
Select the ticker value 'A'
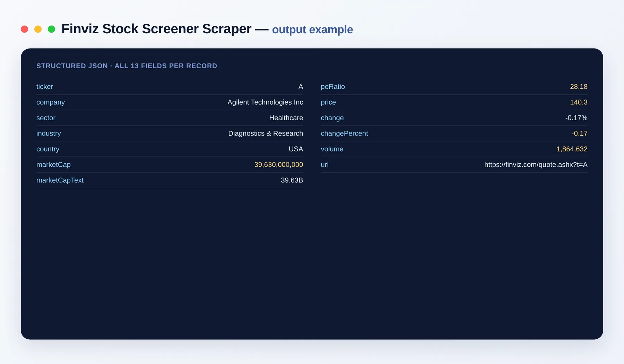(x=301, y=87)
